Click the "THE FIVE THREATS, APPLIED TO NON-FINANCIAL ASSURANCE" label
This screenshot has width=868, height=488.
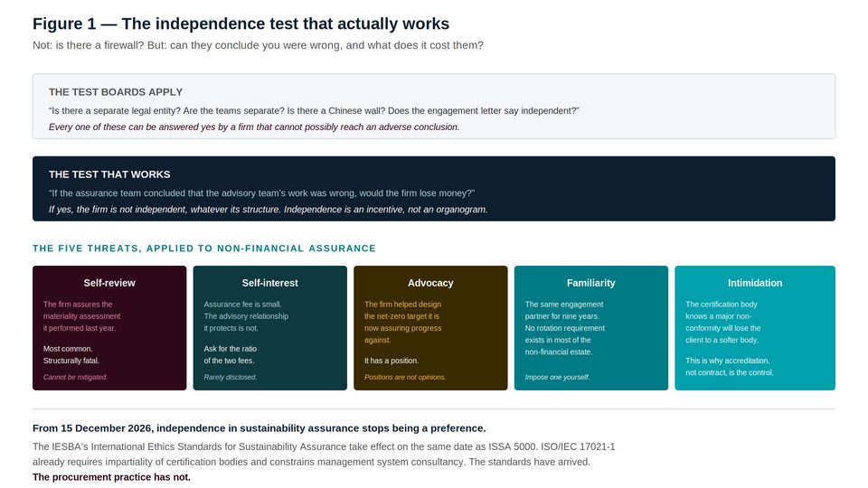tap(204, 249)
